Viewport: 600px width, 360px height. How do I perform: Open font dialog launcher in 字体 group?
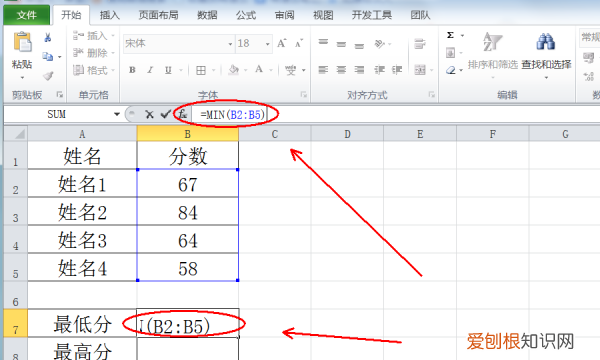point(304,94)
